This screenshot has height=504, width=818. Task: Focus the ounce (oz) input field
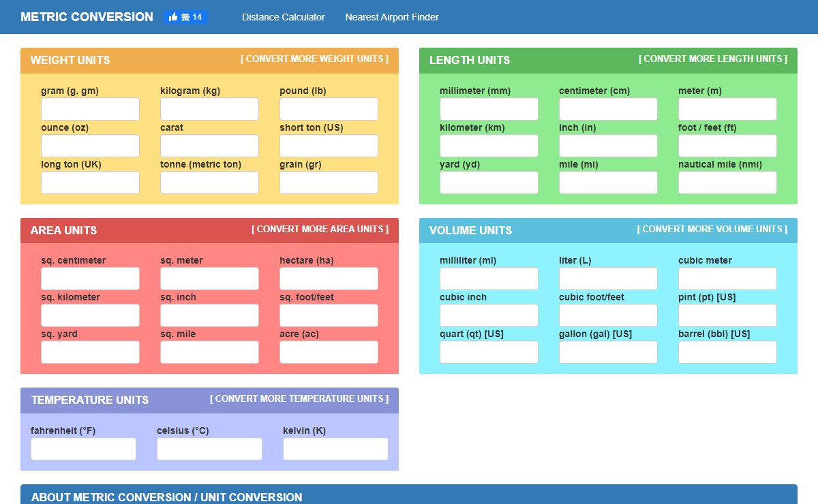tap(90, 146)
